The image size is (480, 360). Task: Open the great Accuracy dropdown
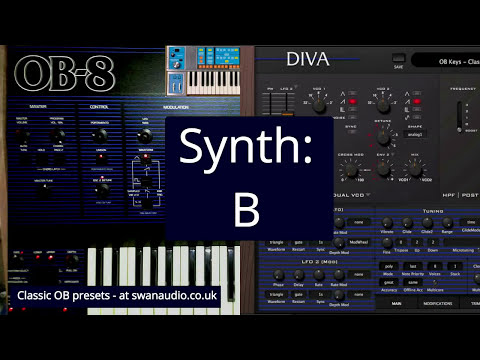click(x=389, y=282)
